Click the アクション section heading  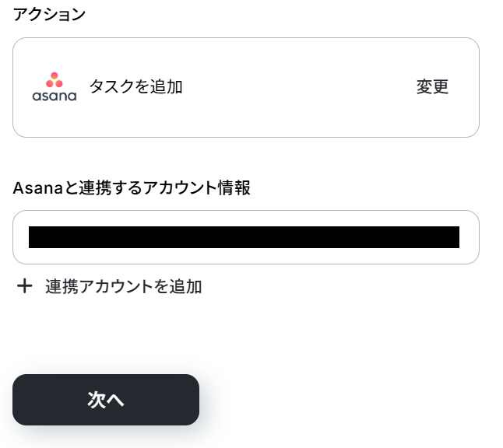[x=49, y=14]
